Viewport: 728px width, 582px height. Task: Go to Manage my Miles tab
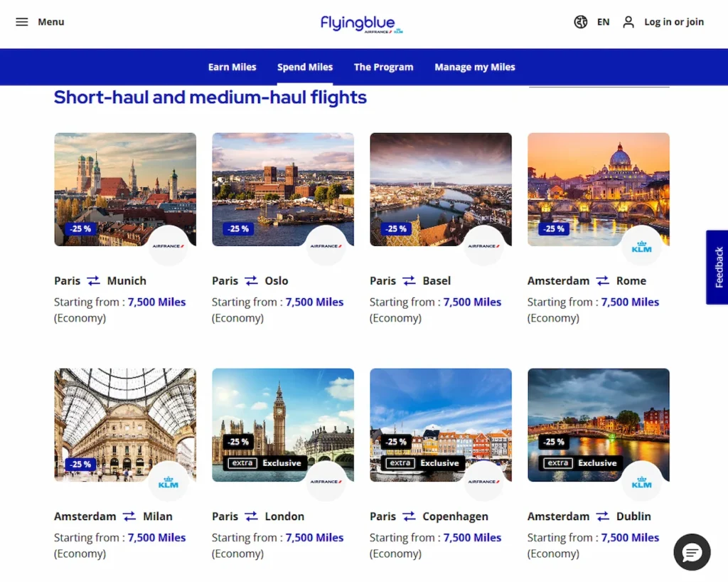pyautogui.click(x=475, y=67)
